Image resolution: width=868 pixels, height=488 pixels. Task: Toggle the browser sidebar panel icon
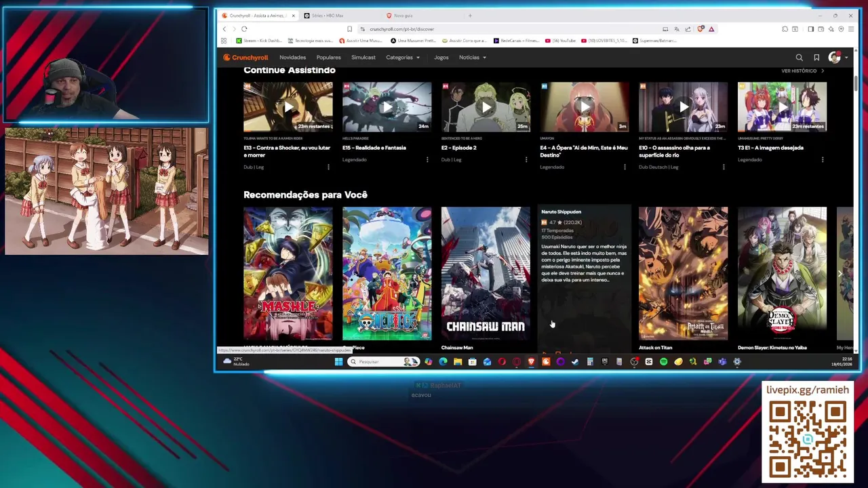pyautogui.click(x=810, y=29)
